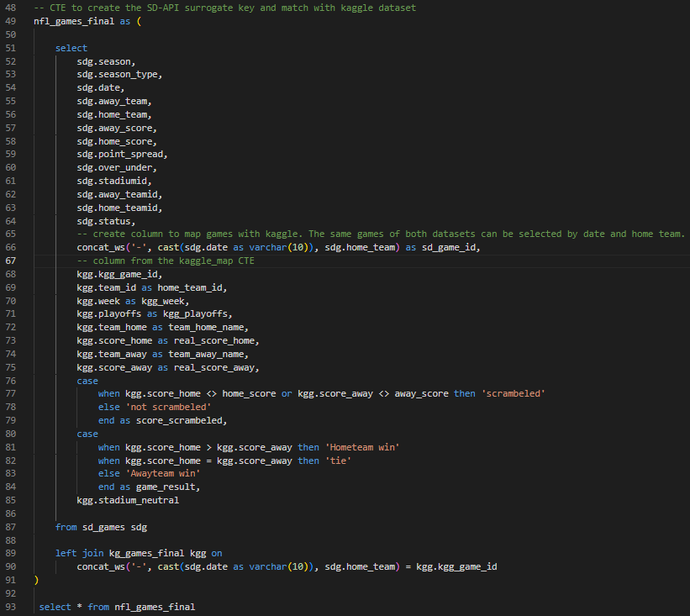Screen dimensions: 690x616
Task: Click the final select statement on line 93
Action: (118, 606)
